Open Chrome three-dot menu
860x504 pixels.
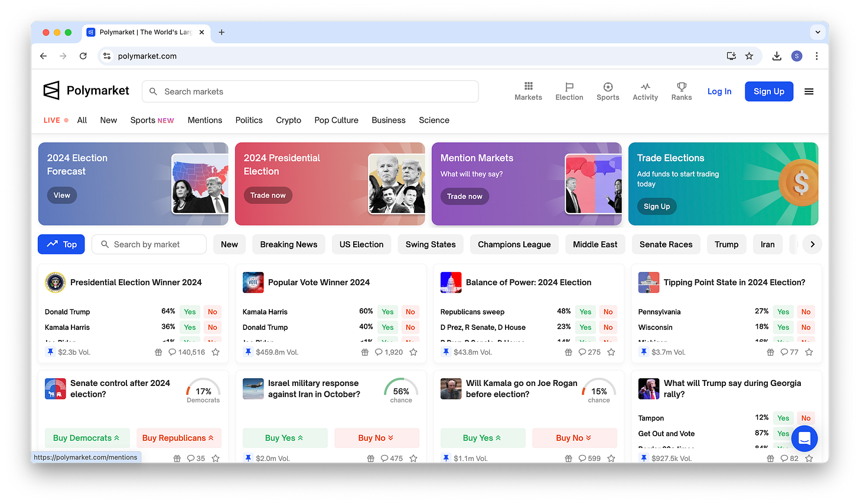pos(816,56)
